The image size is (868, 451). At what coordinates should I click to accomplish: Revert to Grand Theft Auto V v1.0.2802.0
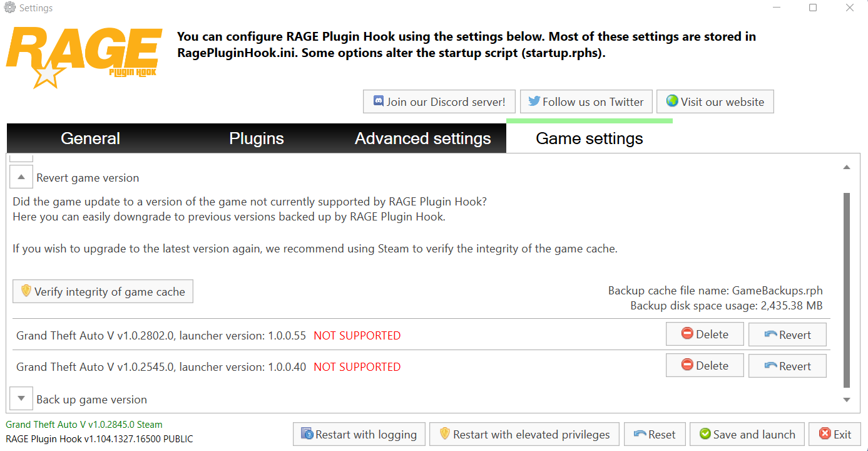point(787,334)
